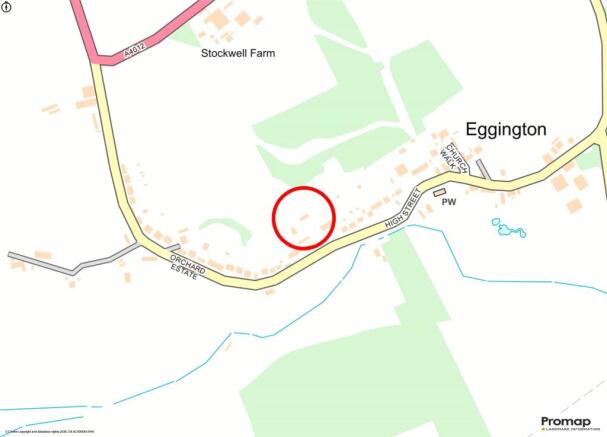The height and width of the screenshot is (437, 607).
Task: Click the High Street road label
Action: pyautogui.click(x=403, y=209)
